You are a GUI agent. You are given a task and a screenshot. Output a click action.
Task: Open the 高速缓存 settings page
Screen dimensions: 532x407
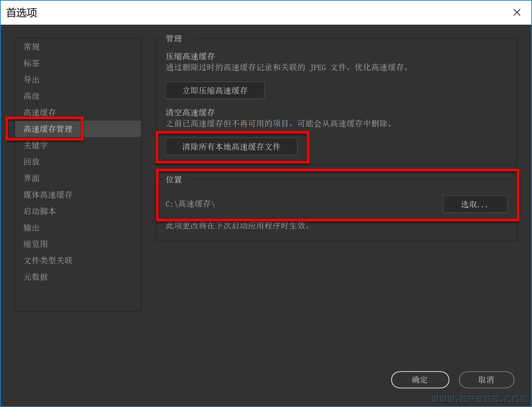coord(40,112)
